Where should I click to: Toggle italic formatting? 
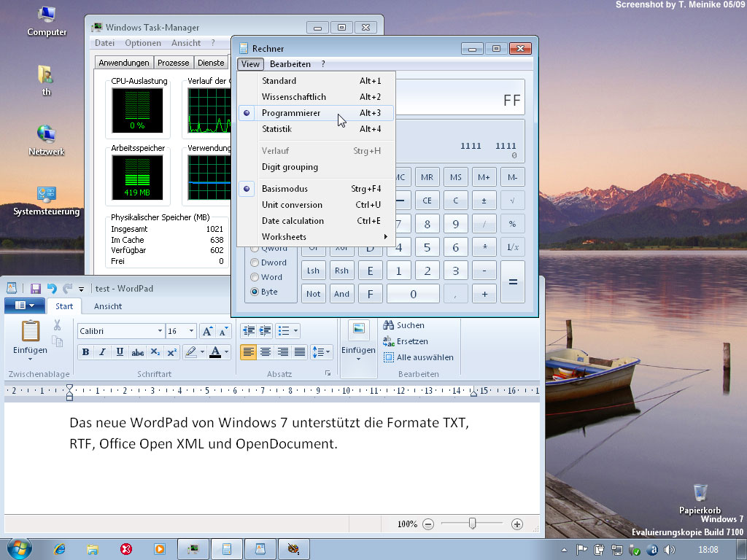click(102, 352)
